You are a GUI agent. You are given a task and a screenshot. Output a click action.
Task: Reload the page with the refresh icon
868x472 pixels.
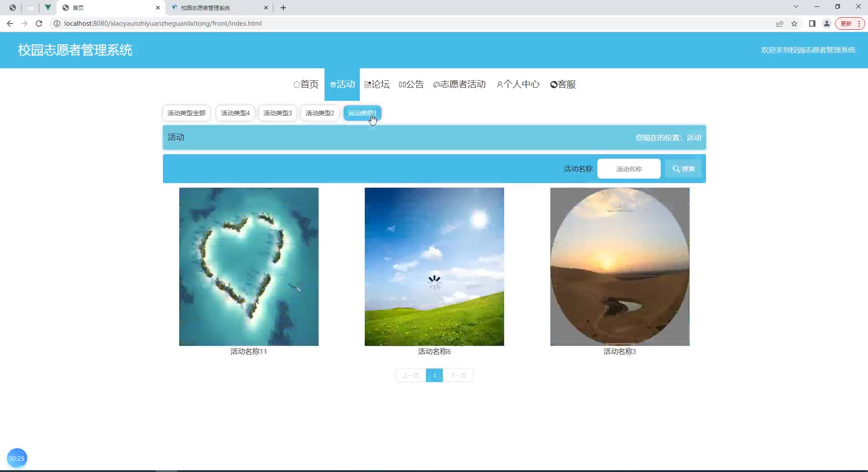[x=39, y=24]
